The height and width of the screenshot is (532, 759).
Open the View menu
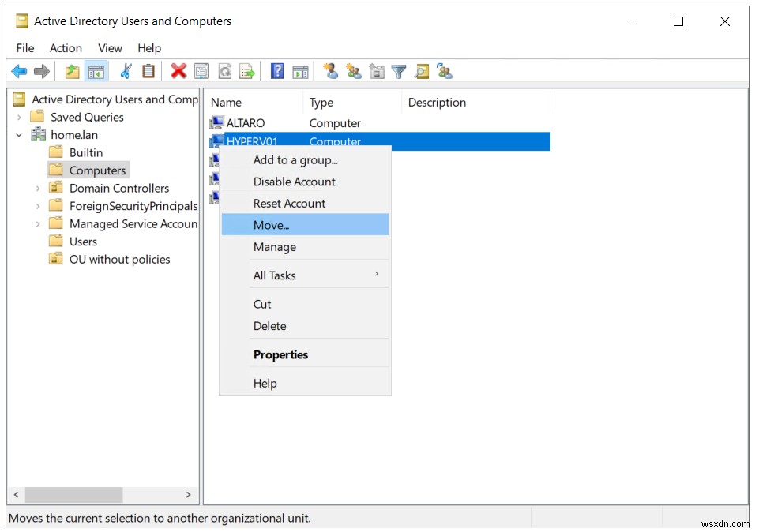110,48
